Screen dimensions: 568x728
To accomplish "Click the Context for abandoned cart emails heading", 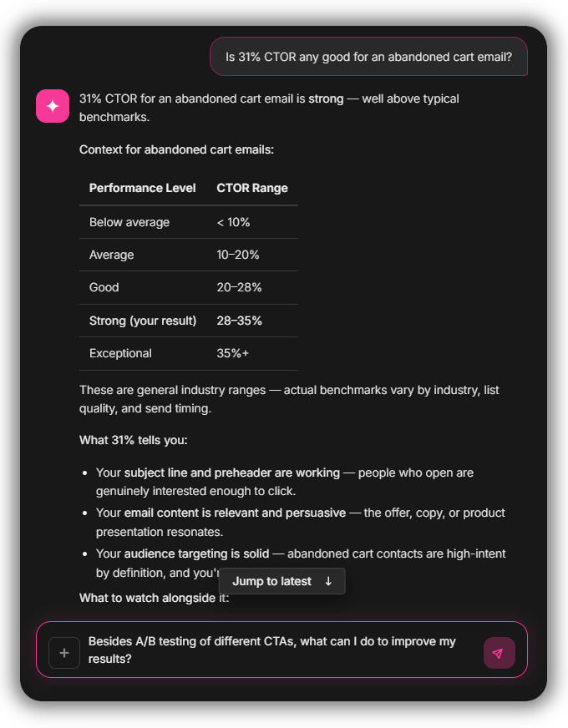I will click(176, 149).
